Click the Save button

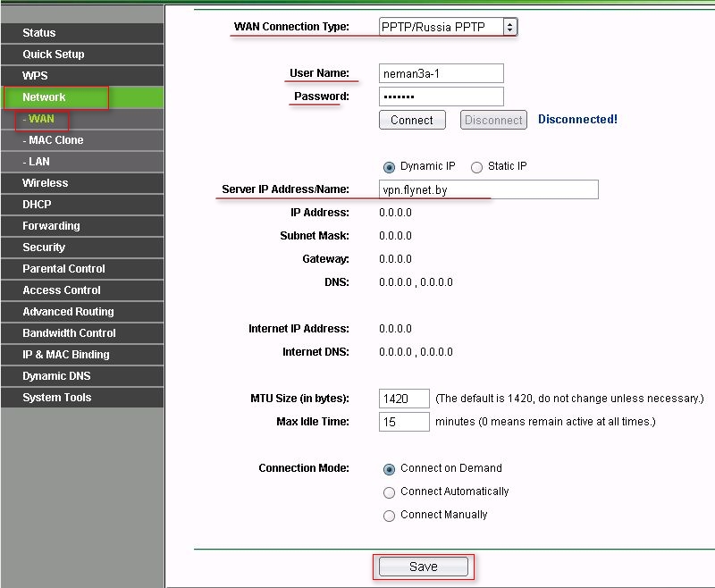click(423, 567)
